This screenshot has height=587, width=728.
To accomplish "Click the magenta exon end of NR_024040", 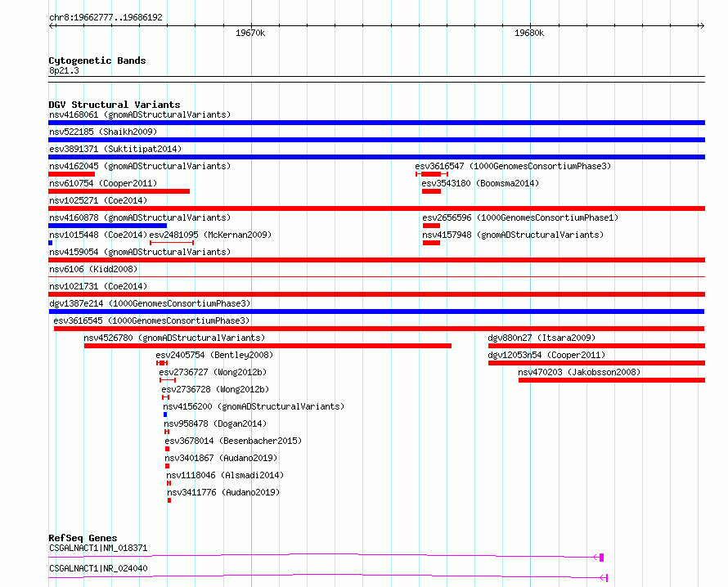I will [x=607, y=578].
